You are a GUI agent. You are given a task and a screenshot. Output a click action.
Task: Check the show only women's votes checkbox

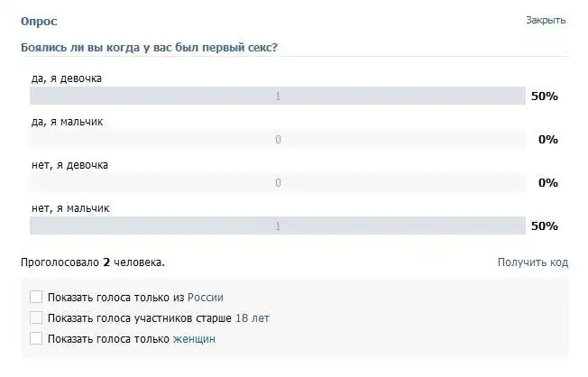(36, 339)
